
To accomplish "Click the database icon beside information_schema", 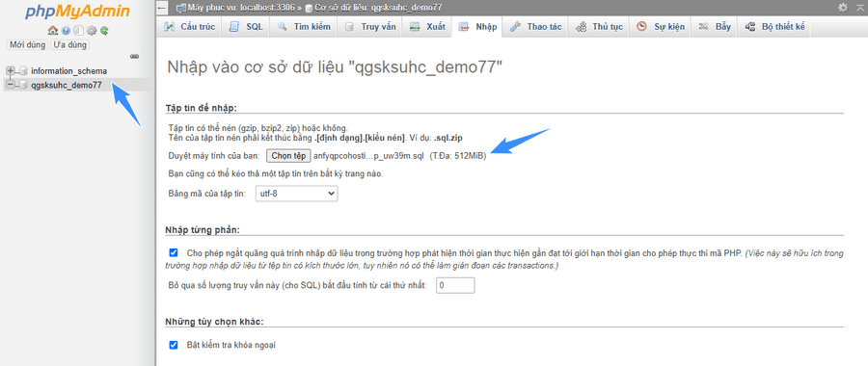I will click(23, 70).
